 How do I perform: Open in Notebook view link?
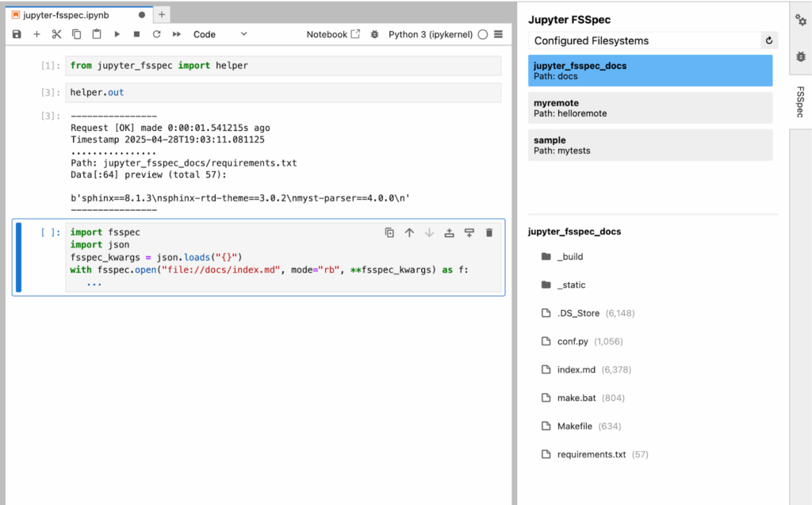(x=333, y=34)
